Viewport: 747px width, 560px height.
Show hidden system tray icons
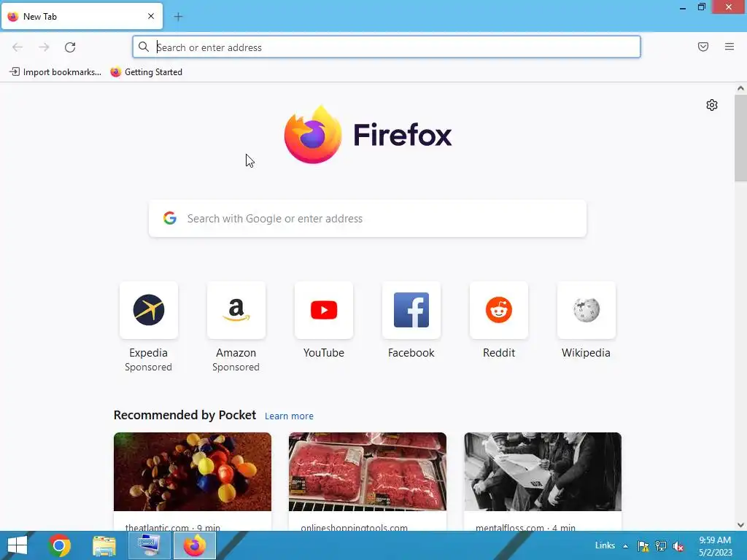(625, 545)
